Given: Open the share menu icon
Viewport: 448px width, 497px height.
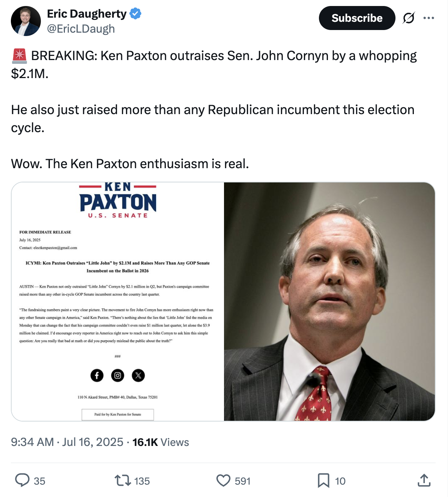Looking at the screenshot, I should [424, 480].
